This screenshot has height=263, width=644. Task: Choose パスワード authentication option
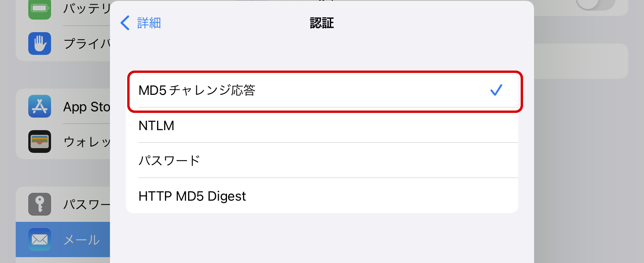322,161
